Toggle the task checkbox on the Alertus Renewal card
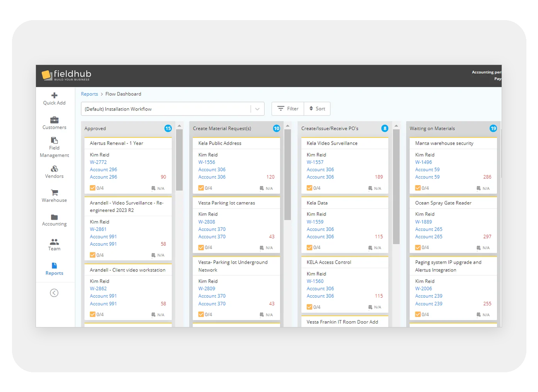The height and width of the screenshot is (392, 538). point(92,188)
